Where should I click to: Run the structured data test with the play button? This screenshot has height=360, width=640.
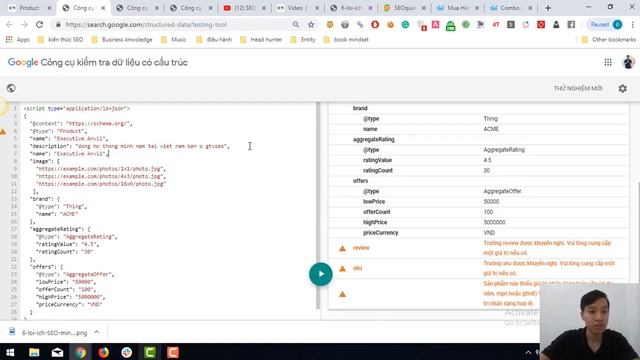pos(320,274)
